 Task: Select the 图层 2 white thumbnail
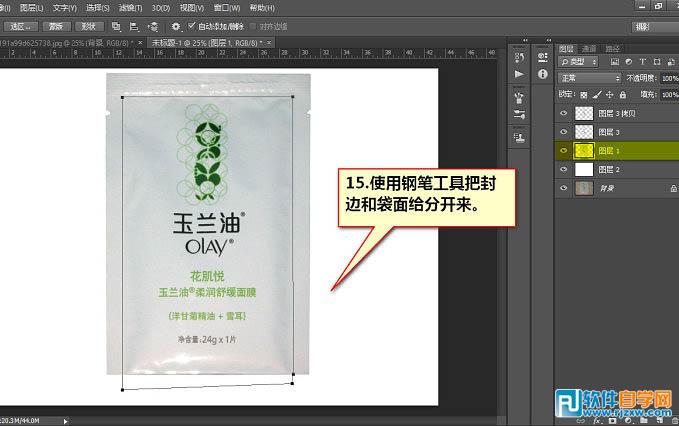pyautogui.click(x=584, y=169)
